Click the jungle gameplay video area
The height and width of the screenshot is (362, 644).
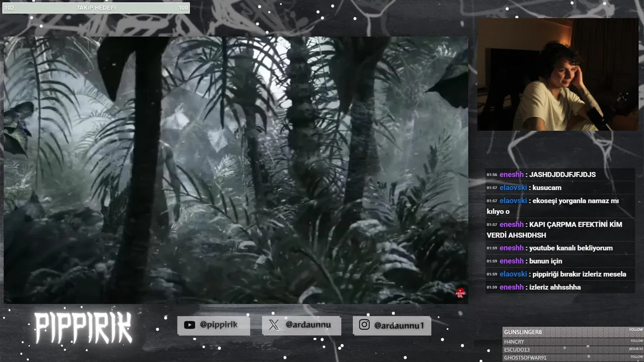point(235,170)
